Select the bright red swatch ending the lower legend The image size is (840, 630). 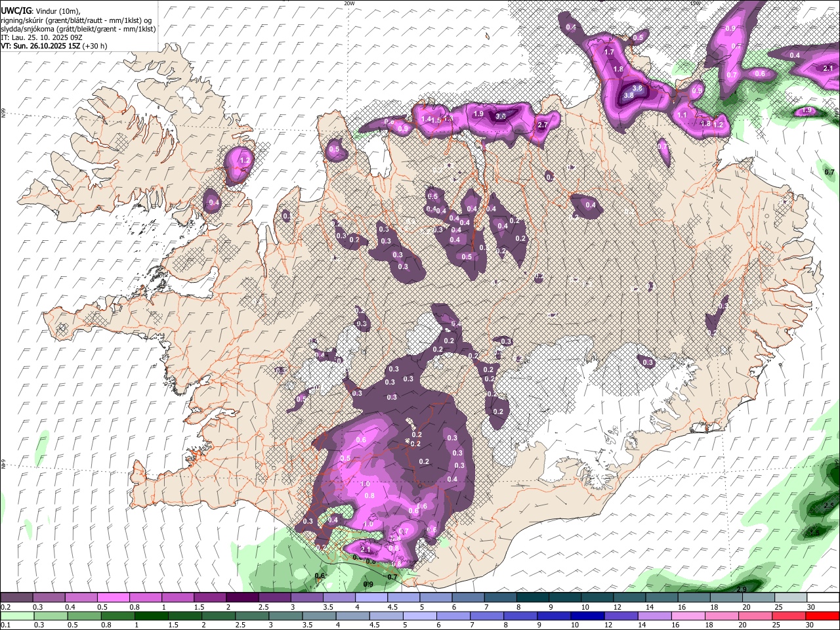click(823, 616)
